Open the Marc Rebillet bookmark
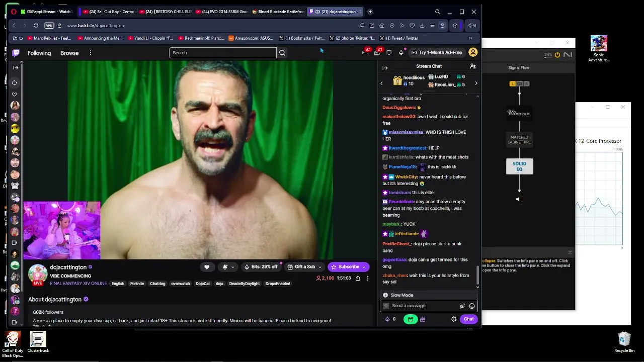Screen dimensions: 644x362 [49, 38]
